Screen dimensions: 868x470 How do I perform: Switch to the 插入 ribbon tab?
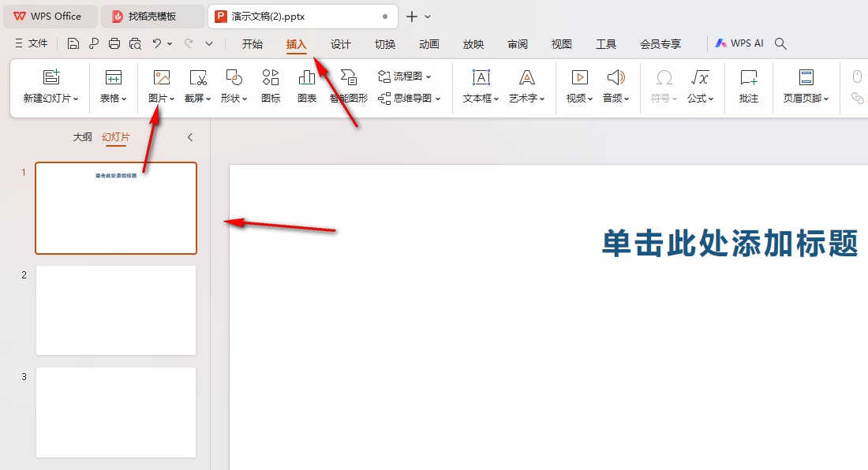[x=296, y=44]
